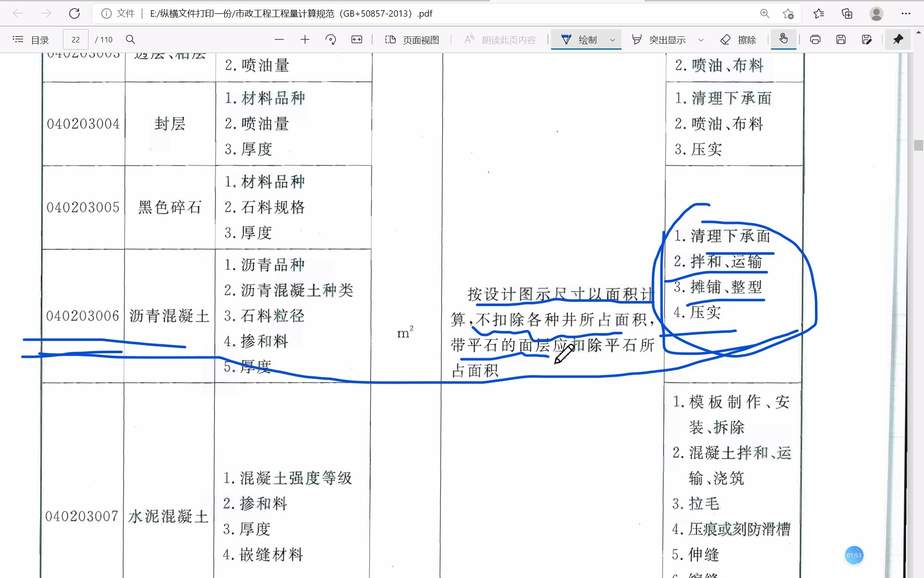Open the user profile avatar
The image size is (924, 578).
coord(876,14)
